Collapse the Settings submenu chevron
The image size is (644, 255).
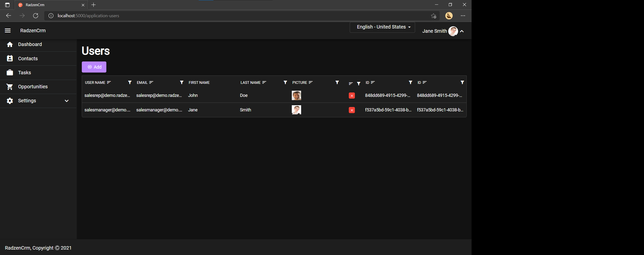66,101
